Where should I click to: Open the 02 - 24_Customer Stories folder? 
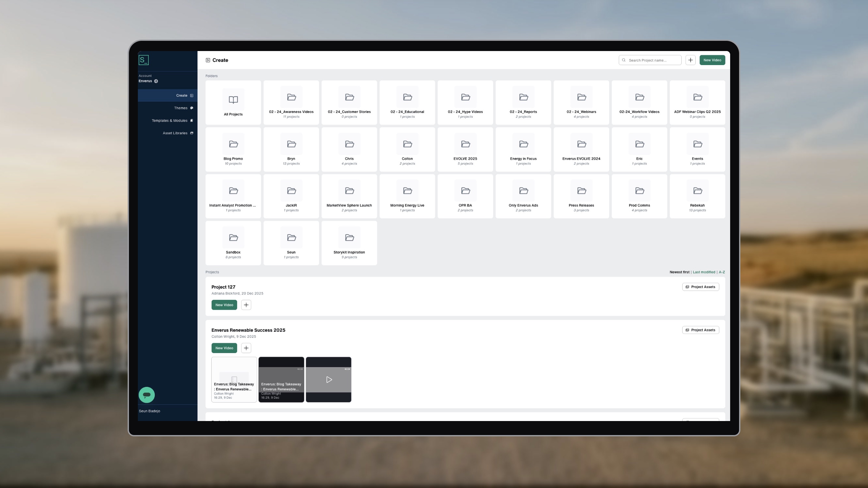point(349,102)
